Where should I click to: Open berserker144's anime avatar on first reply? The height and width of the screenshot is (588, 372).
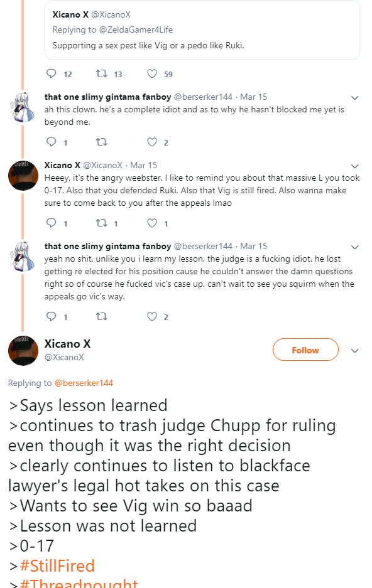23,108
